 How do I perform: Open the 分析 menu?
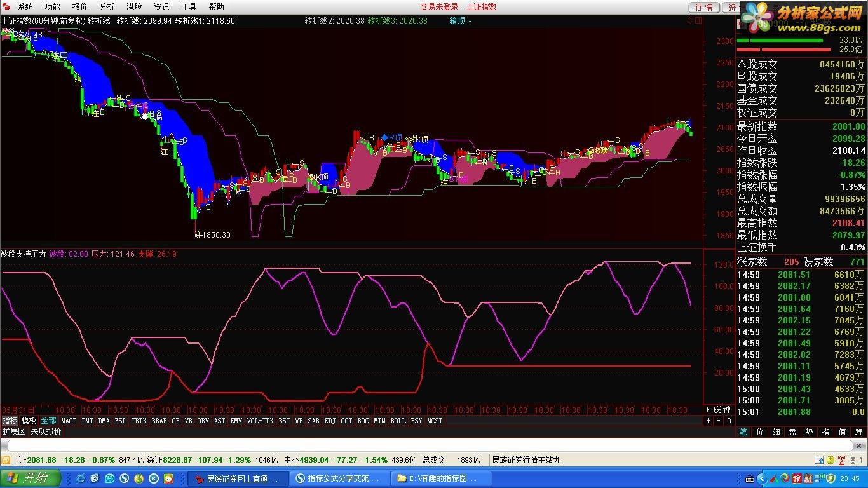click(107, 7)
